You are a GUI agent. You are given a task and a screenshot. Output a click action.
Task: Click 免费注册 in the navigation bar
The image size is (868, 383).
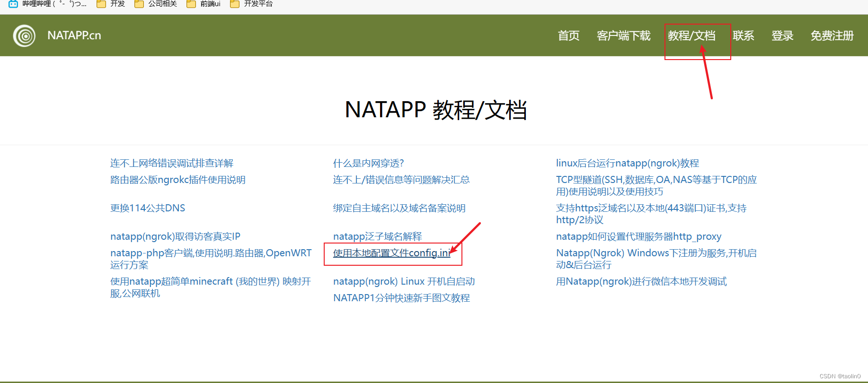(x=832, y=36)
